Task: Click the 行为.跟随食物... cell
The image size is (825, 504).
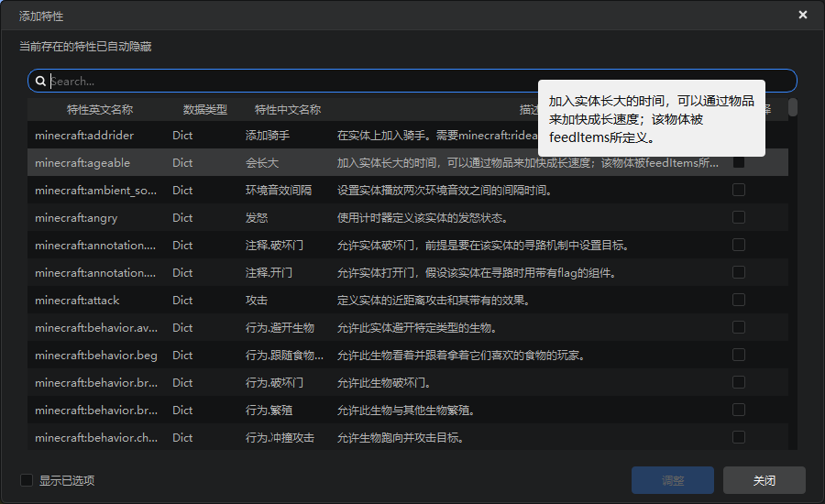Action: point(284,356)
